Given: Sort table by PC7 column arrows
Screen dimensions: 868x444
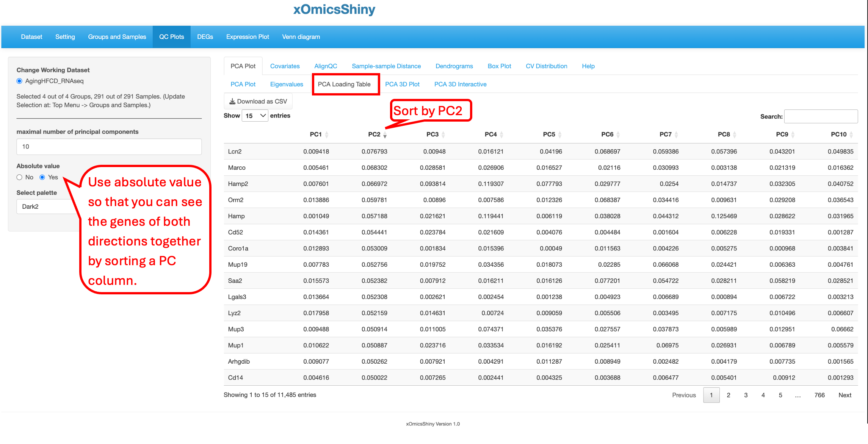Looking at the screenshot, I should 676,134.
